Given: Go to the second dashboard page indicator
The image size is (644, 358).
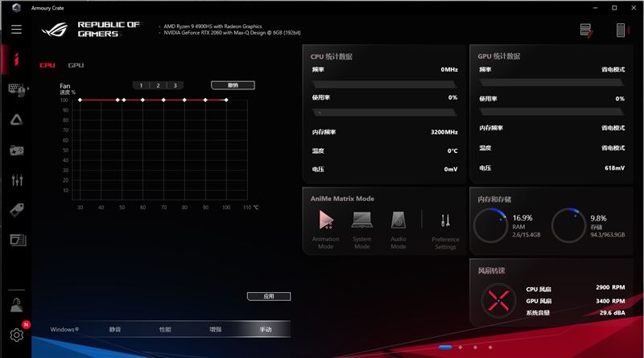Looking at the screenshot, I should [x=460, y=347].
